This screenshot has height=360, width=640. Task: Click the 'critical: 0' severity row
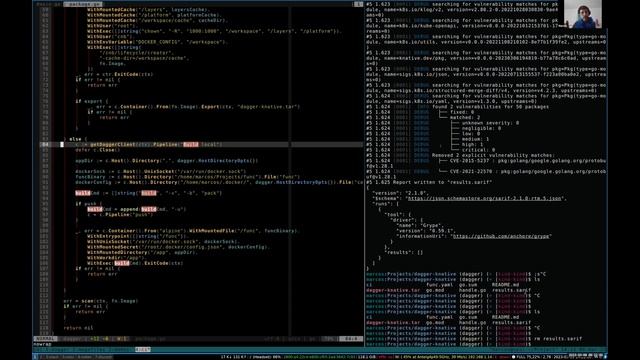click(478, 150)
